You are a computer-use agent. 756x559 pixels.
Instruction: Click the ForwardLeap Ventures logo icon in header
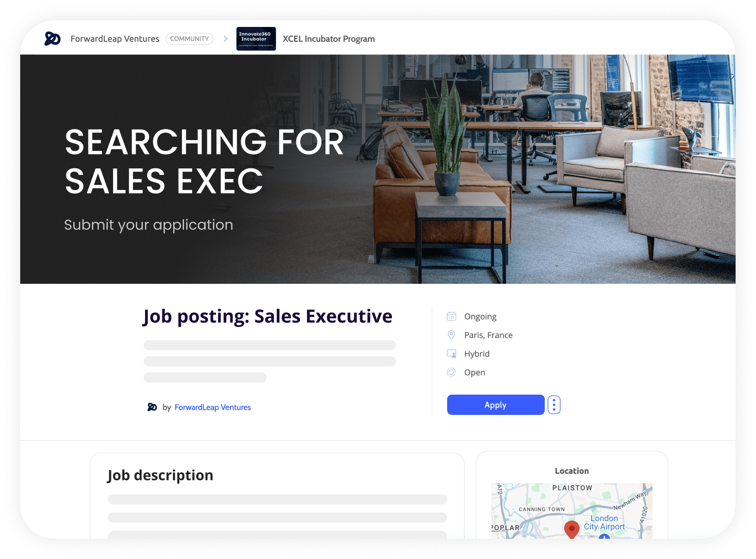[53, 39]
